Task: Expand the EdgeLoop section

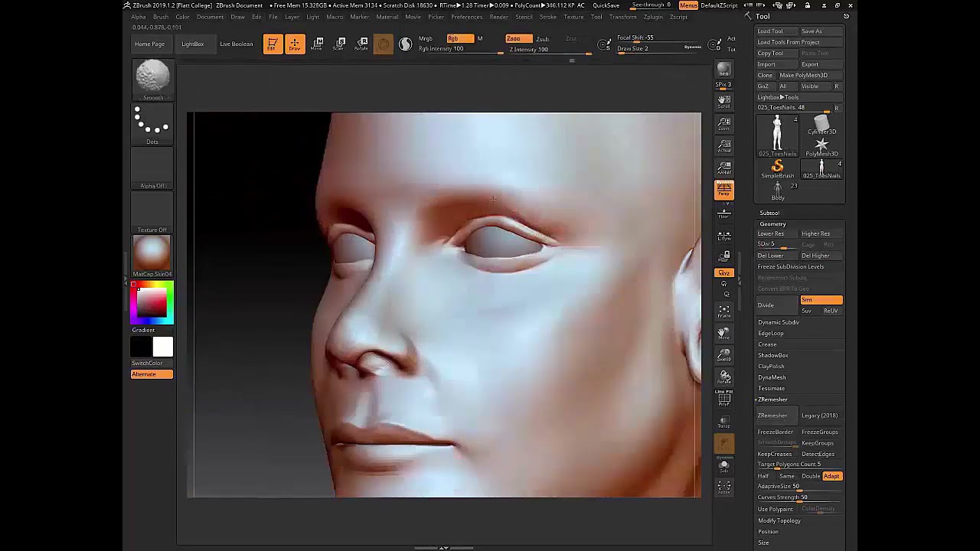Action: tap(771, 334)
